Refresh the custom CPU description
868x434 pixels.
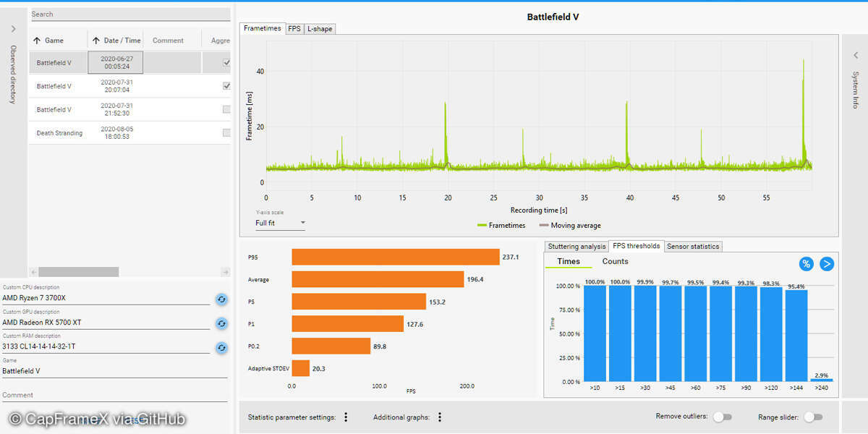221,299
